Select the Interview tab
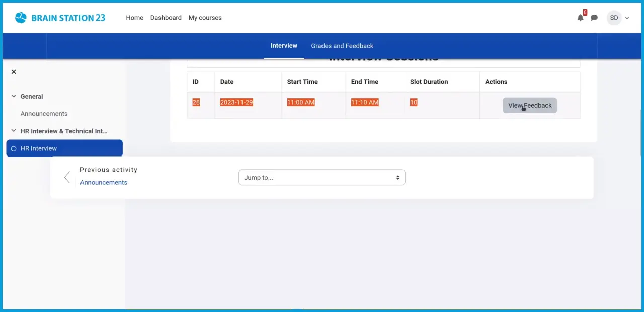Image resolution: width=644 pixels, height=312 pixels. (x=284, y=45)
